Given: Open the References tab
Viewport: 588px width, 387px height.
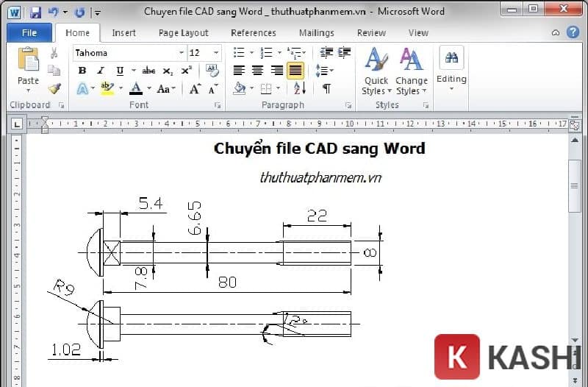Looking at the screenshot, I should [254, 33].
